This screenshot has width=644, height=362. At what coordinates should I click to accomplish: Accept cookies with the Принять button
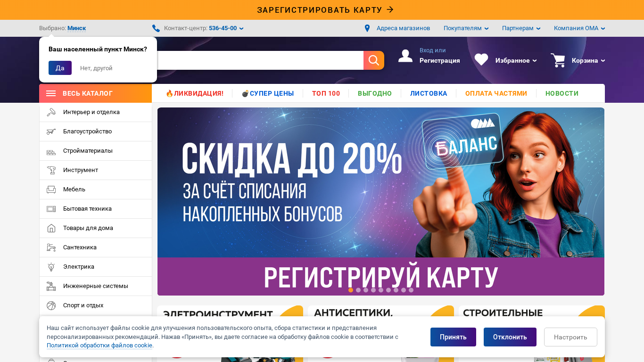453,337
